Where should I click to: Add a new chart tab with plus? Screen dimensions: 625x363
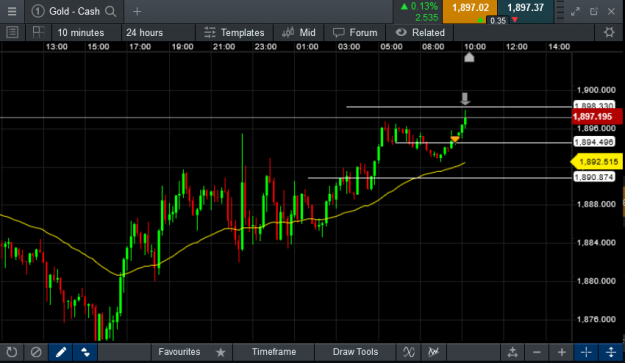137,12
